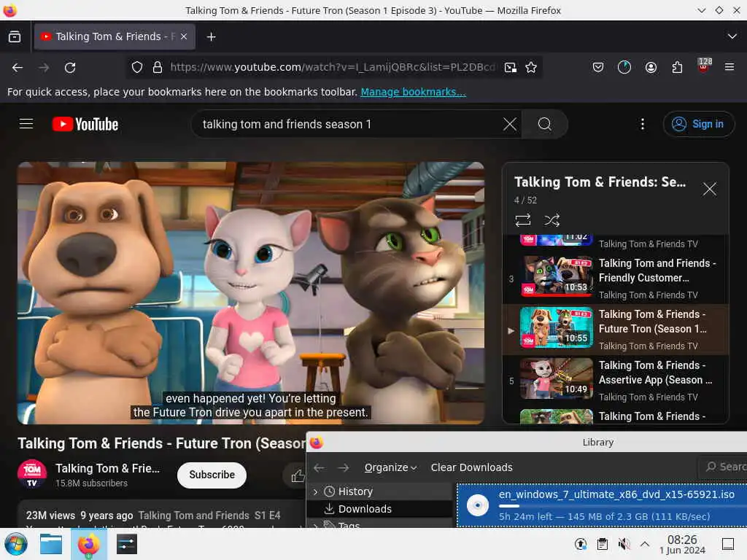Expand hidden system tray icons
747x560 pixels.
(x=645, y=544)
